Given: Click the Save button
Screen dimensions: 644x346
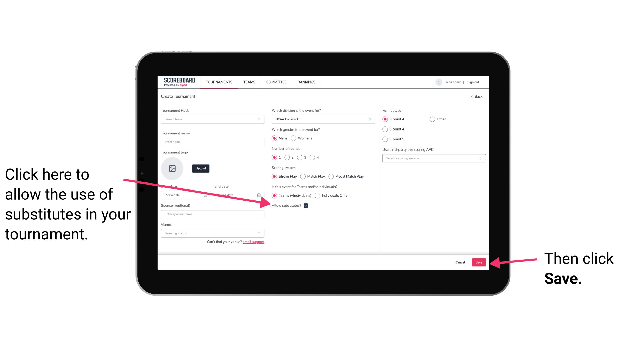Looking at the screenshot, I should pos(479,262).
